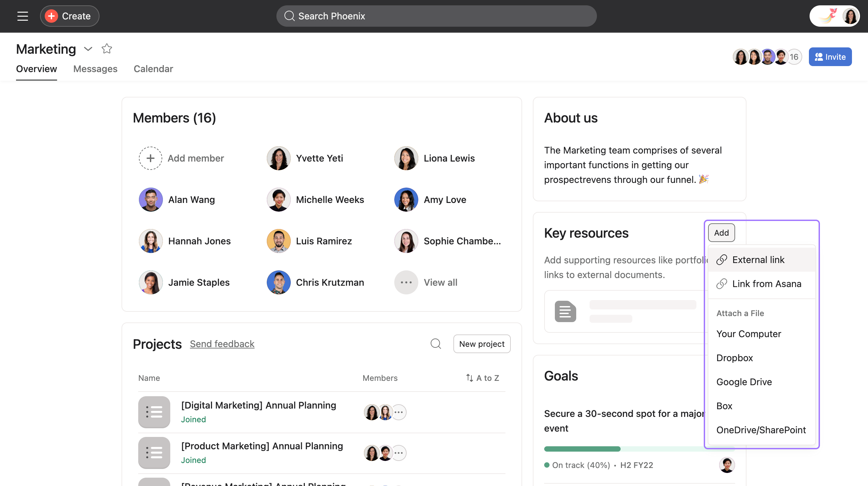Star the Marketing team as favorite
Viewport: 868px width, 486px height.
[106, 49]
